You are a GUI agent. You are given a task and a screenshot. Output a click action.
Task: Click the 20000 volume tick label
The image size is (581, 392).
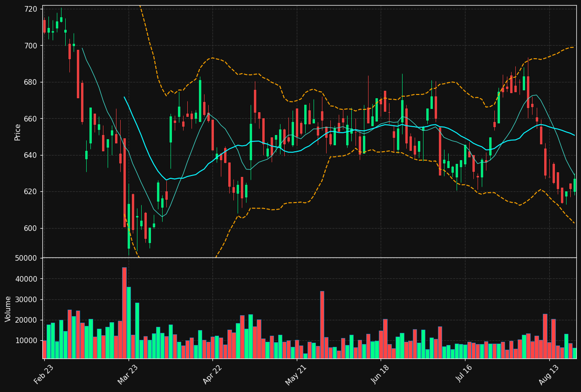tap(27, 320)
